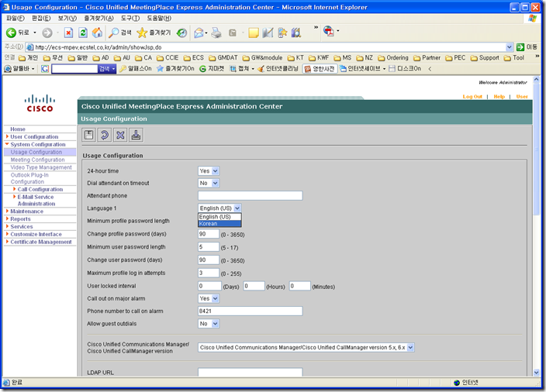
Task: Open the 파일(F) menu
Action: pos(16,18)
